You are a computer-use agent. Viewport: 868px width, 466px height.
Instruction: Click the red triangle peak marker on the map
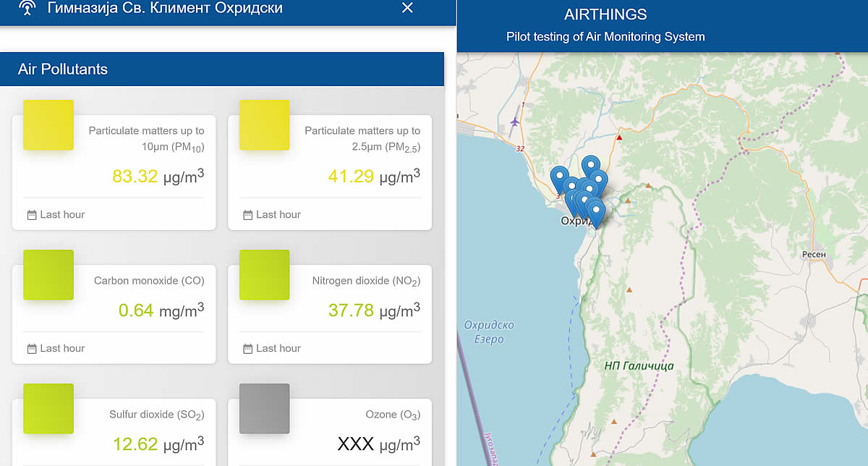click(x=619, y=137)
